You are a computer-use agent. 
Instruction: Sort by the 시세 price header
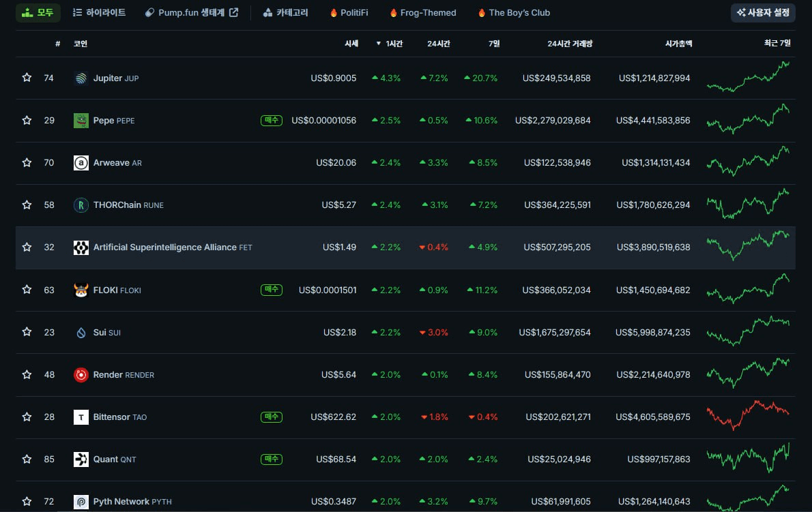pos(351,44)
